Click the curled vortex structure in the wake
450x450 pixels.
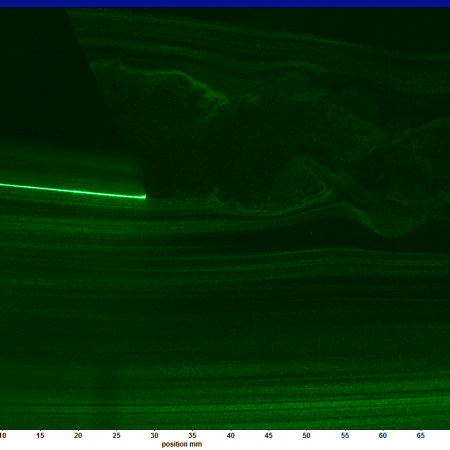point(300,187)
